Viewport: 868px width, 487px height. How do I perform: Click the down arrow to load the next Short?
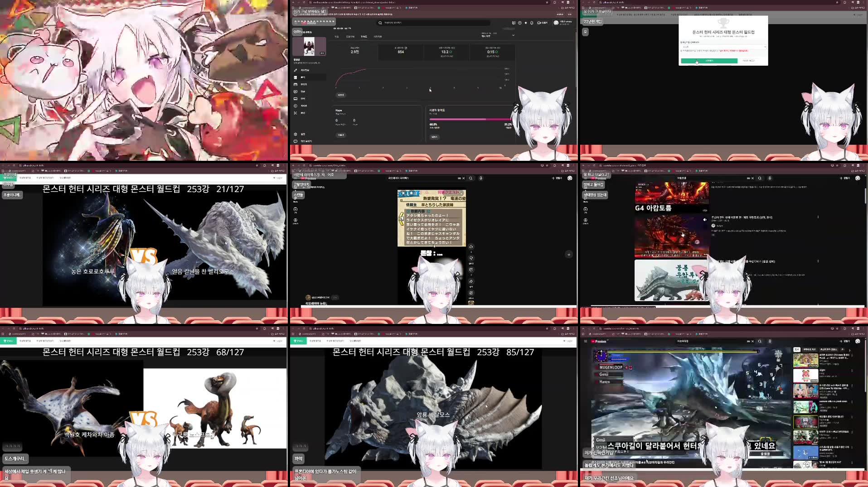[569, 254]
